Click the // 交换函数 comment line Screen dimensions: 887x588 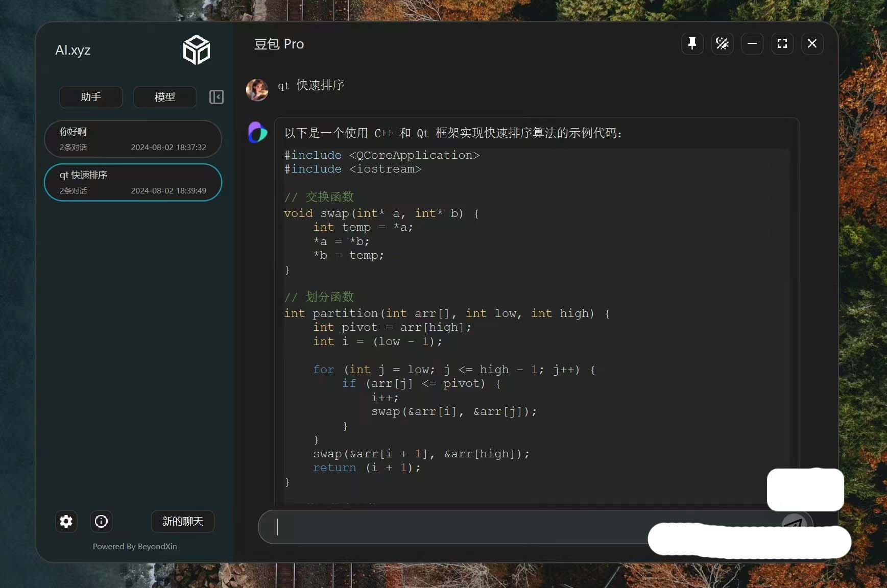(x=319, y=197)
